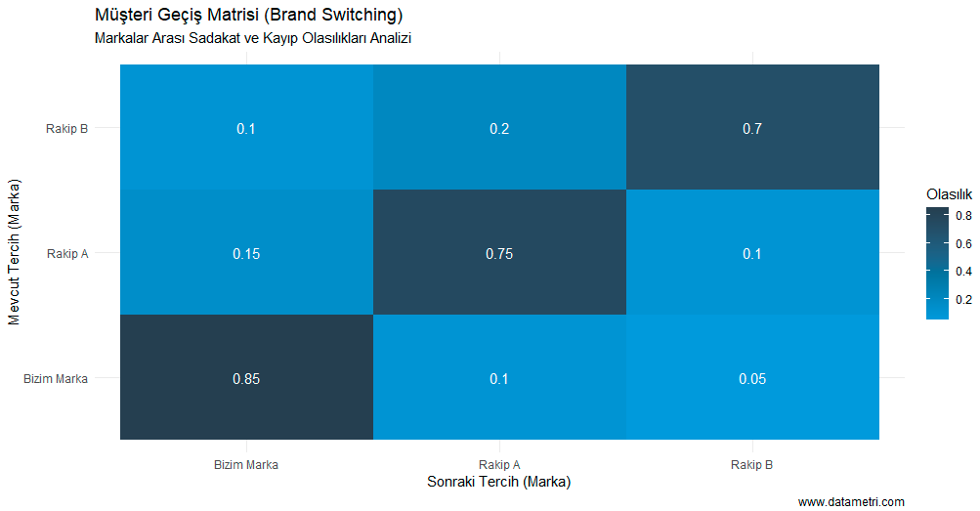Click the cell for Bizim Marka row, Rakip A column
This screenshot has width=980, height=511.
pyautogui.click(x=499, y=378)
